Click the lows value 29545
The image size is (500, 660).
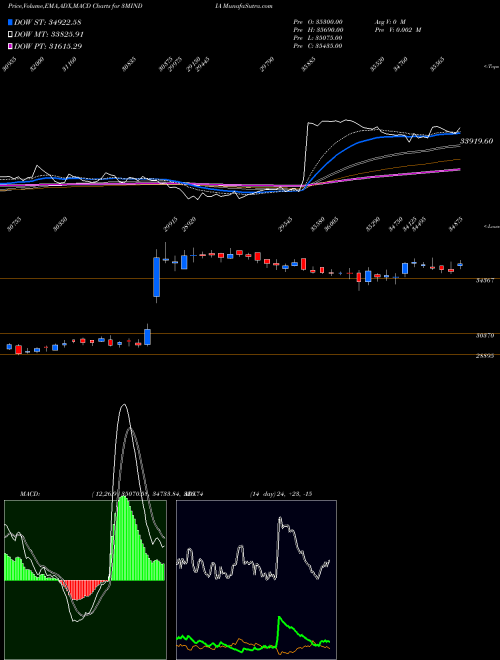[286, 224]
